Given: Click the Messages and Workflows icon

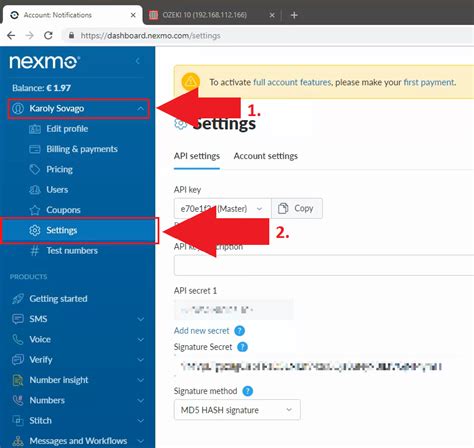Looking at the screenshot, I should pyautogui.click(x=18, y=441).
